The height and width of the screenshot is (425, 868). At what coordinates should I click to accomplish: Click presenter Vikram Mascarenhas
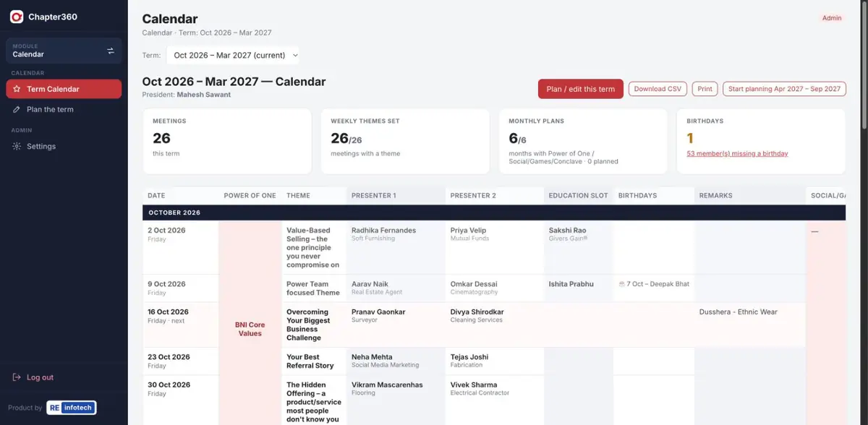click(387, 385)
